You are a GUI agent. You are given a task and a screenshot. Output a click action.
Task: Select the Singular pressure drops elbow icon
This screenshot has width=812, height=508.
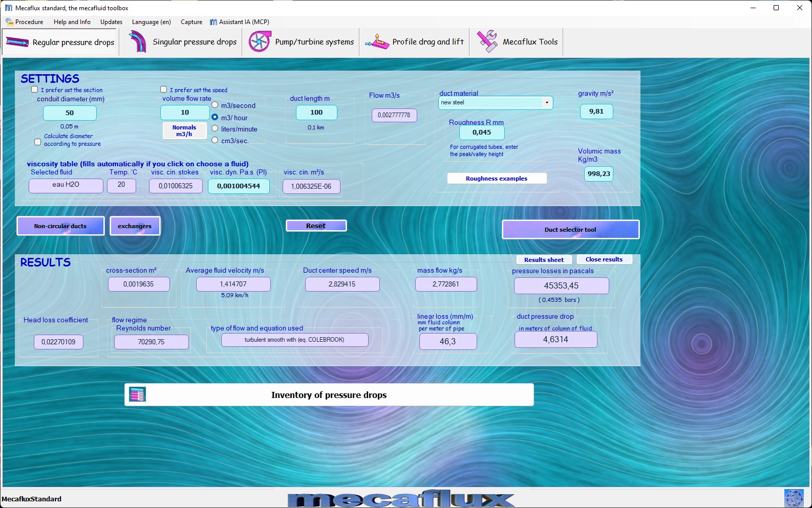click(x=137, y=41)
